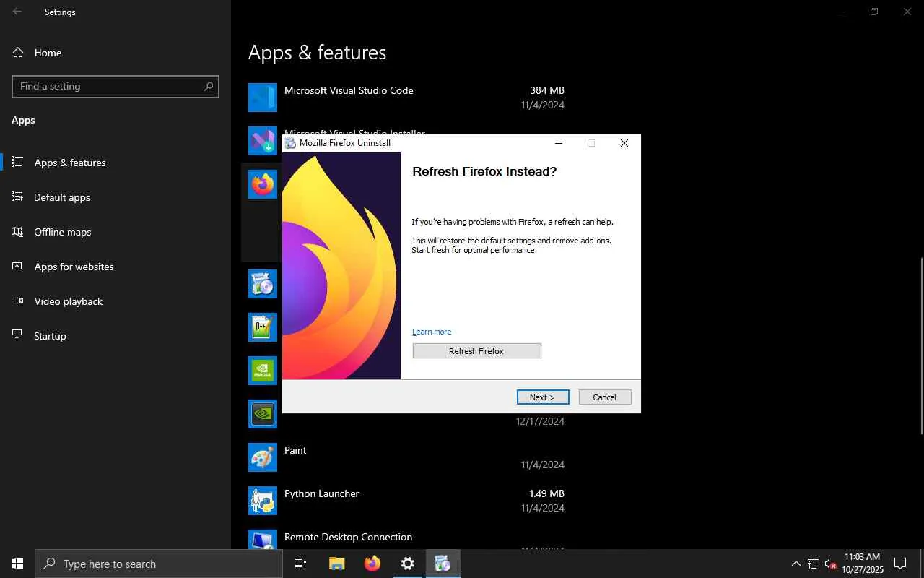Show hidden system tray icons
This screenshot has height=578, width=924.
click(796, 564)
